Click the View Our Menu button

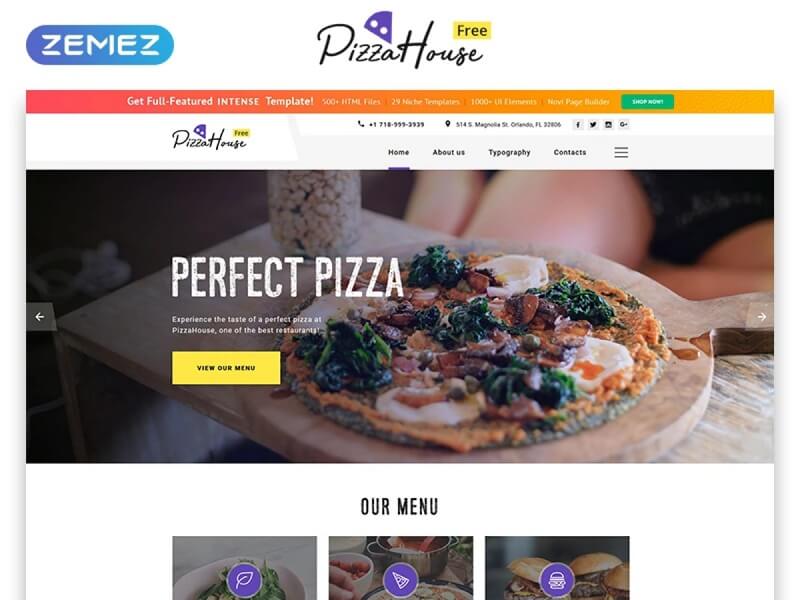pos(226,368)
